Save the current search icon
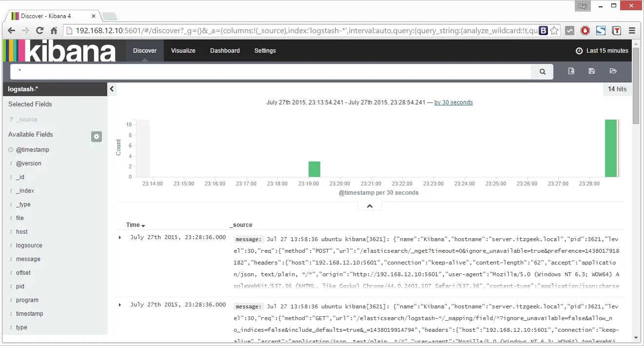Viewport: 644px width, 346px height. pos(592,71)
